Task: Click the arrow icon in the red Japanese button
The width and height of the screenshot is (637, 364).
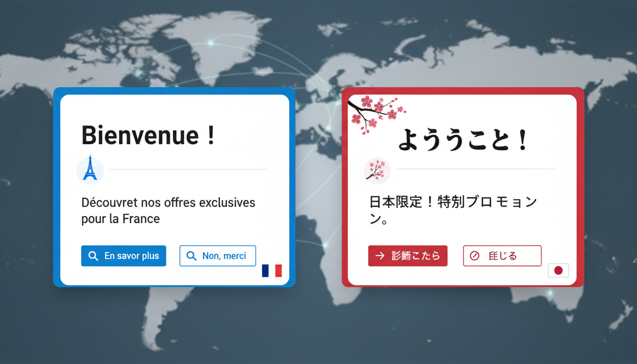Action: point(380,255)
